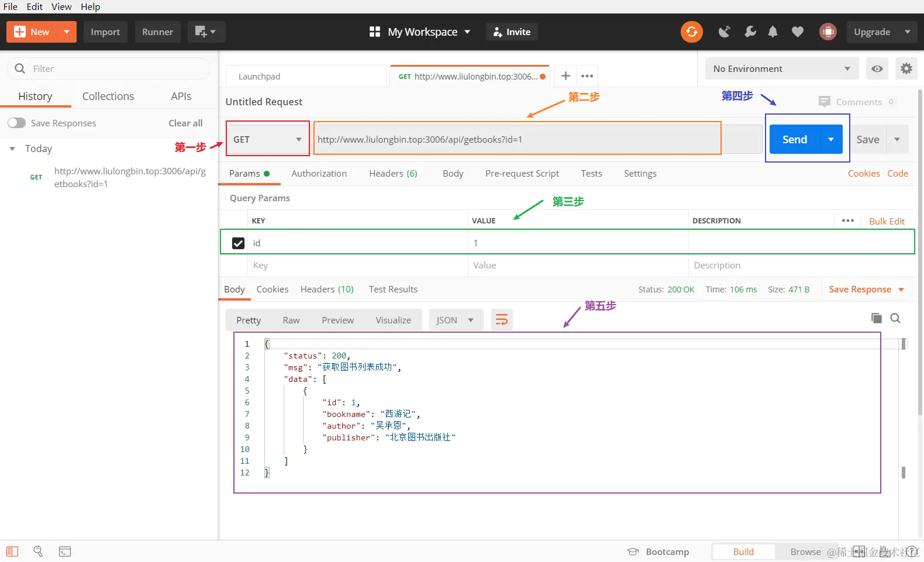Open tab options three-dot menu
This screenshot has width=924, height=562.
pyautogui.click(x=587, y=76)
